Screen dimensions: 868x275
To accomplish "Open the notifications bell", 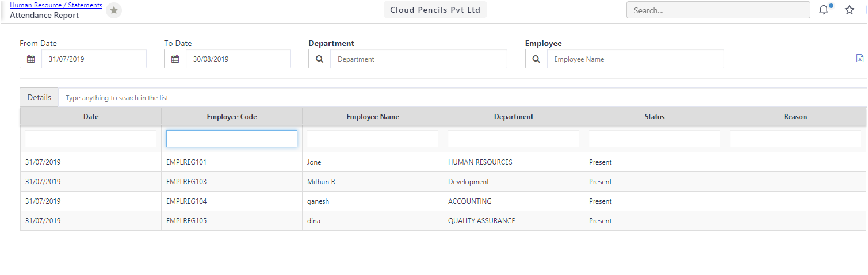I will click(824, 10).
